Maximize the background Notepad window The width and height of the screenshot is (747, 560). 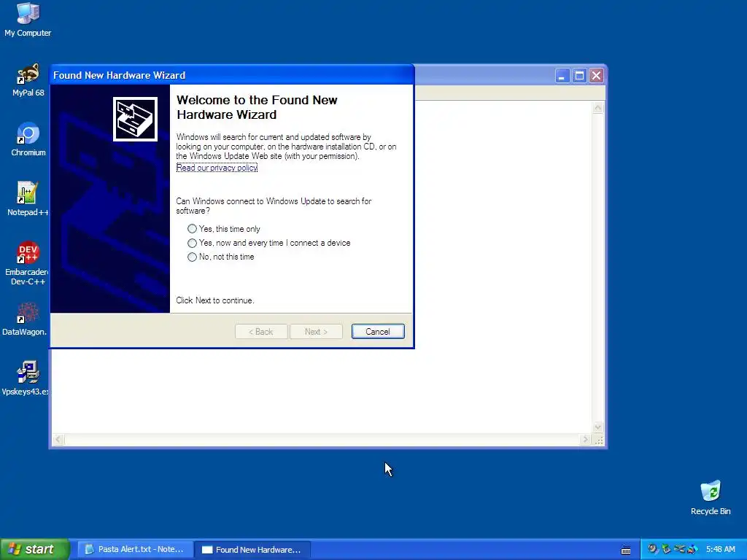[x=579, y=76]
